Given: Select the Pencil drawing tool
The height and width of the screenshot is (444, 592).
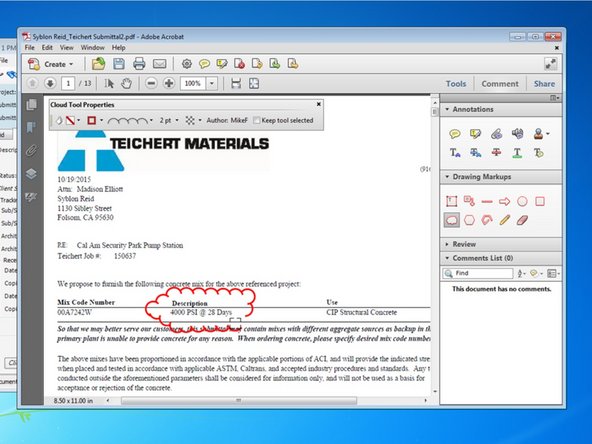Looking at the screenshot, I should pyautogui.click(x=504, y=220).
